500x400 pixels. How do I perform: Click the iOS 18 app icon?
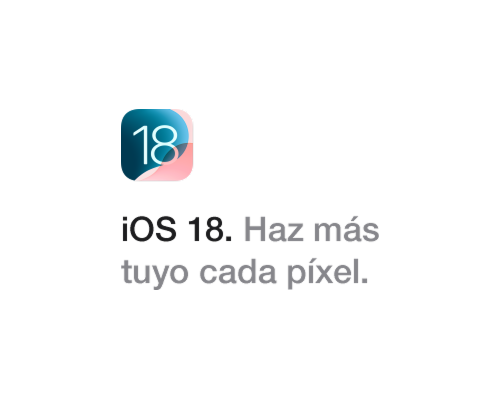[x=157, y=145]
